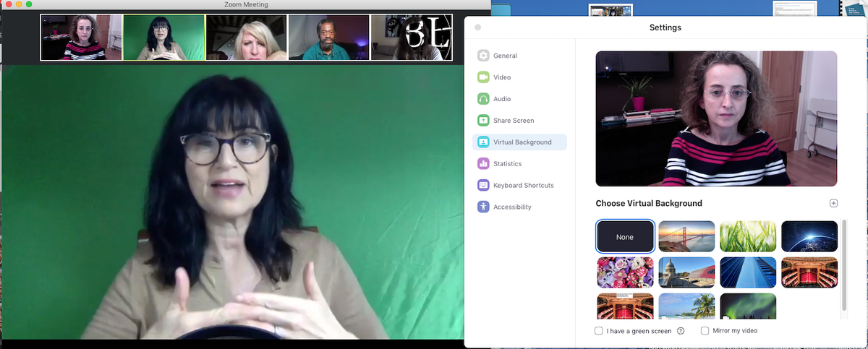Click the main speaker video in Zoom Meeting
Image resolution: width=868 pixels, height=349 pixels.
(x=231, y=202)
